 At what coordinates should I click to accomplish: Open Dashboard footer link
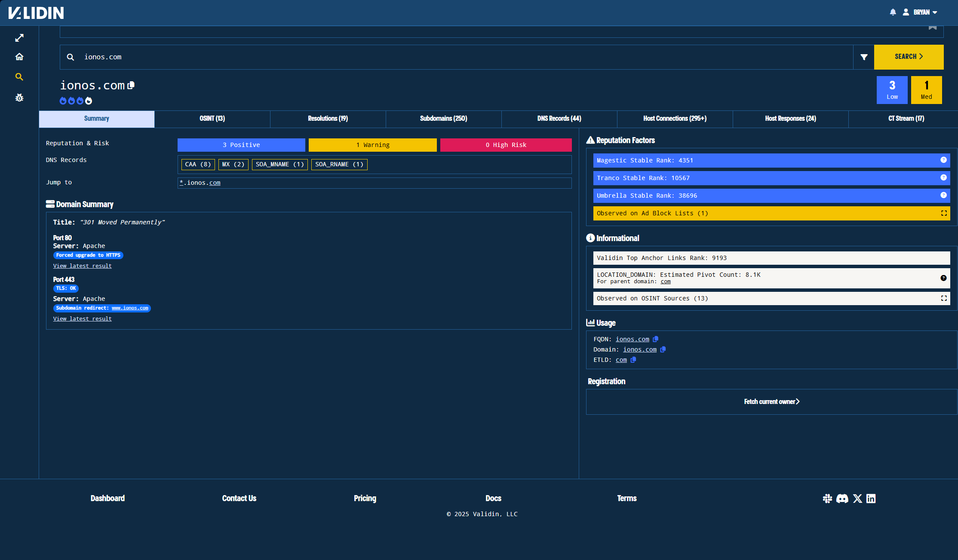[x=107, y=499]
